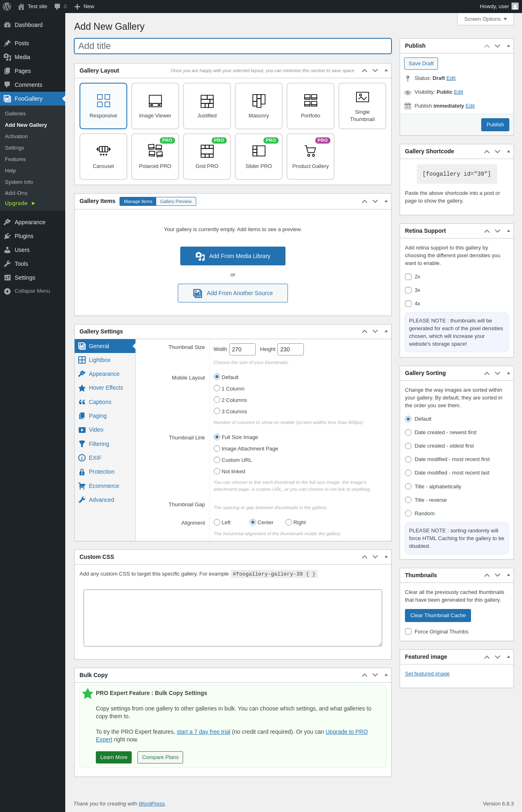Start the 7 day free trial
The image size is (522, 812).
(x=203, y=732)
